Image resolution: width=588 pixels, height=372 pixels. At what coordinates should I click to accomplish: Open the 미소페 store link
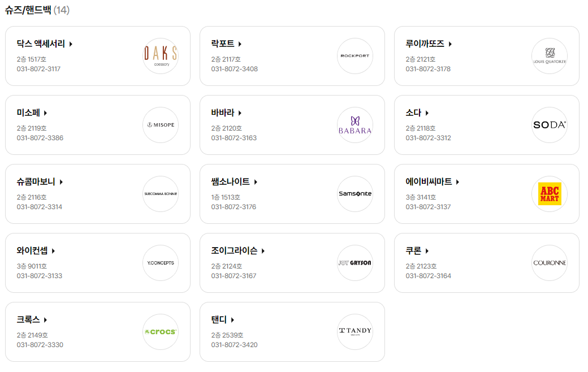pos(32,113)
